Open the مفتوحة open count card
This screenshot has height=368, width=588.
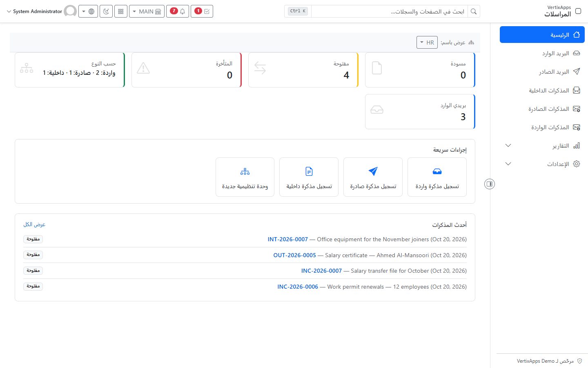[x=303, y=70]
